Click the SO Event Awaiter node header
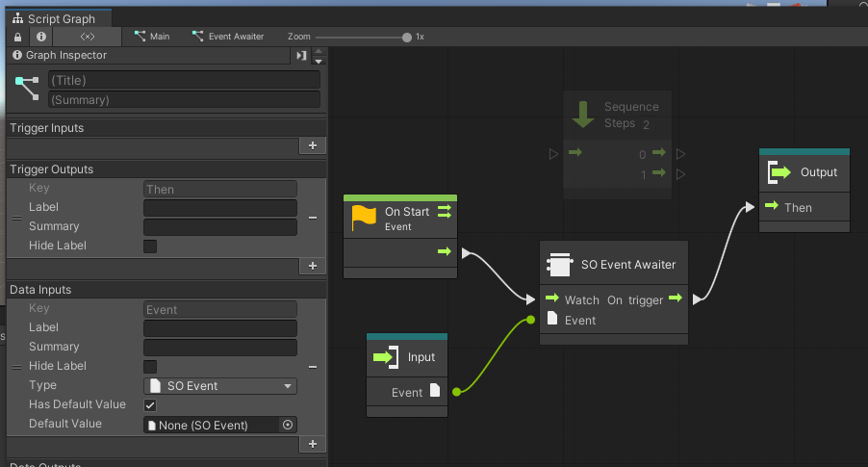The image size is (868, 467). click(614, 264)
